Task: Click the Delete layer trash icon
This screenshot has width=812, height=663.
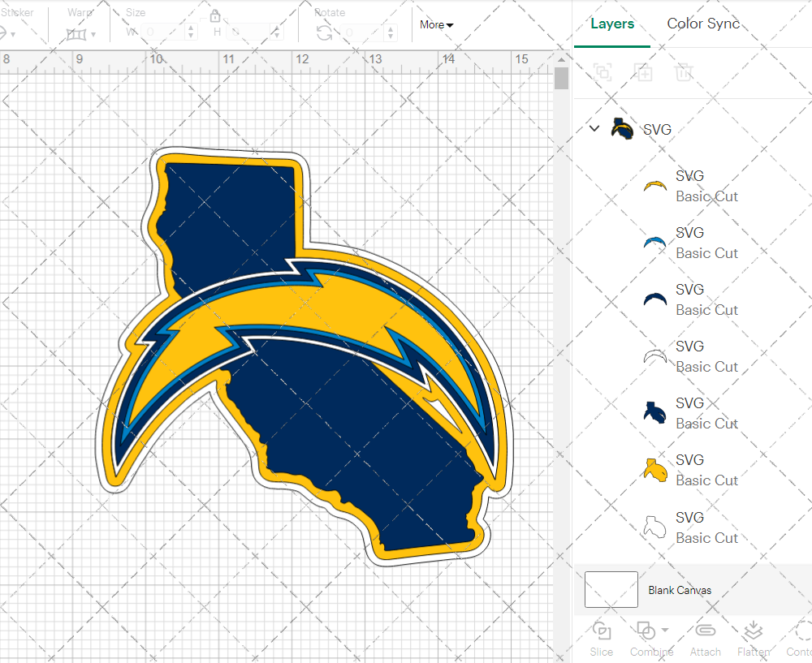Action: pyautogui.click(x=684, y=72)
